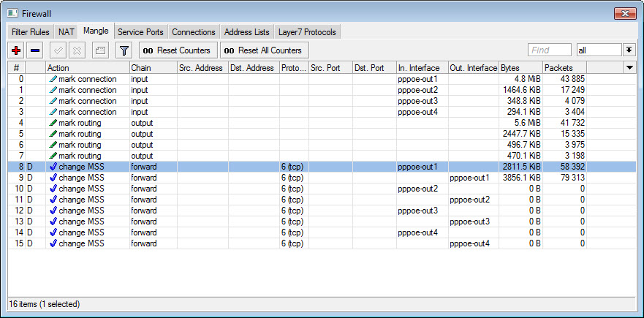The image size is (644, 318).
Task: Click pppoe-out4 in row 15 Out. Interface
Action: pyautogui.click(x=469, y=243)
